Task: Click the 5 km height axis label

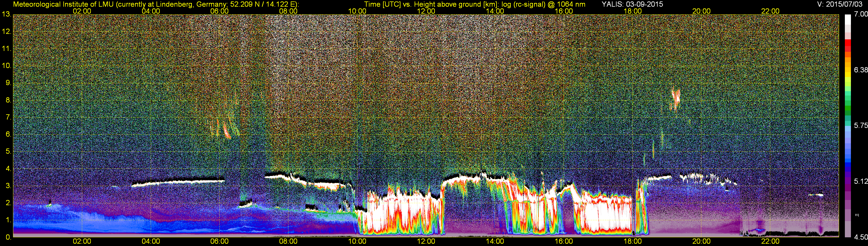Action: [8, 152]
